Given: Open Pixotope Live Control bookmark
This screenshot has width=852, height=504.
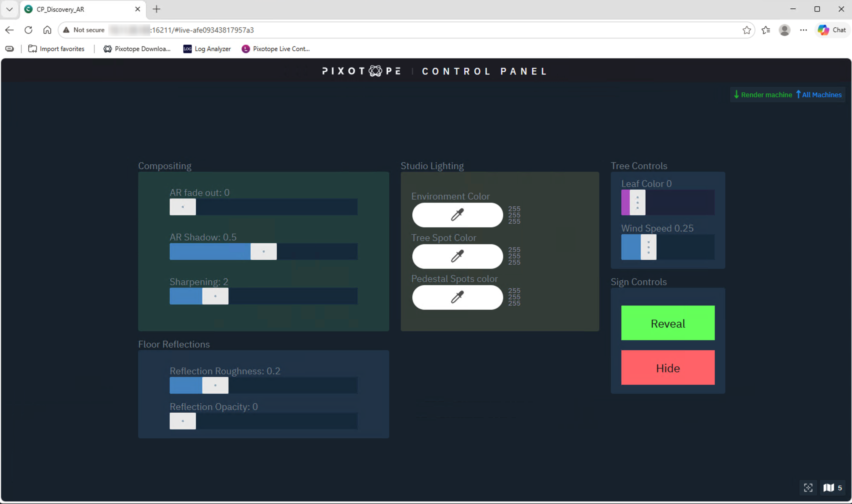Looking at the screenshot, I should tap(276, 49).
